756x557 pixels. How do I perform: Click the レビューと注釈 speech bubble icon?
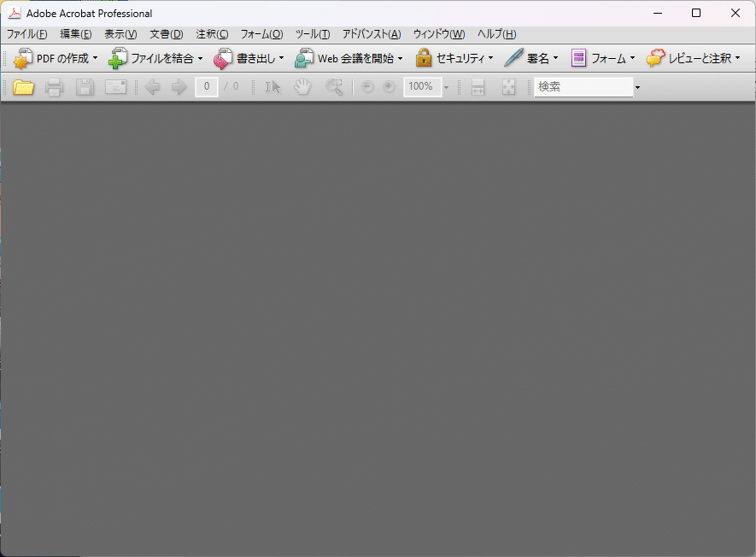[656, 58]
